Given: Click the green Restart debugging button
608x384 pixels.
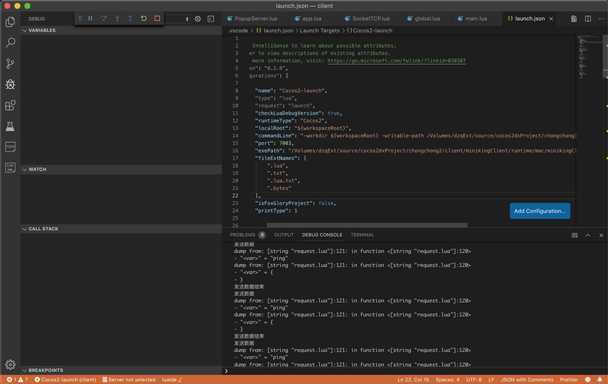Looking at the screenshot, I should pyautogui.click(x=144, y=19).
